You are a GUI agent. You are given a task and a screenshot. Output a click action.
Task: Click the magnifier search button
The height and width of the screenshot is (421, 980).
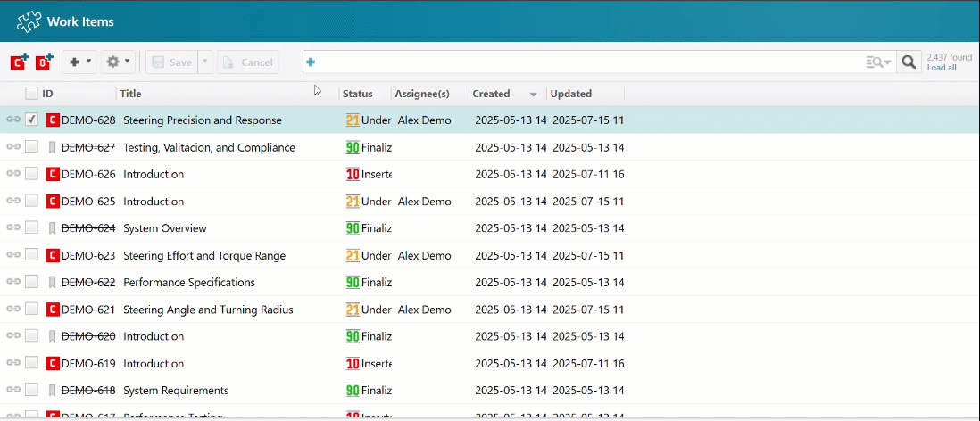[x=909, y=62]
